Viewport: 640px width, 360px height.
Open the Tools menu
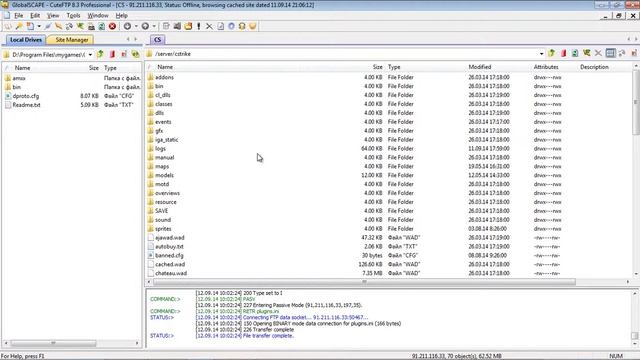(73, 16)
